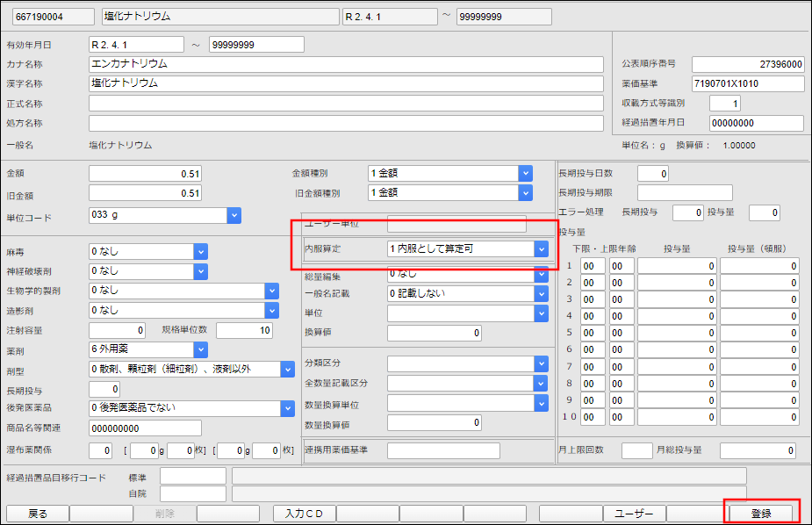The image size is (812, 525).
Task: Click the 入力CD button
Action: [304, 514]
